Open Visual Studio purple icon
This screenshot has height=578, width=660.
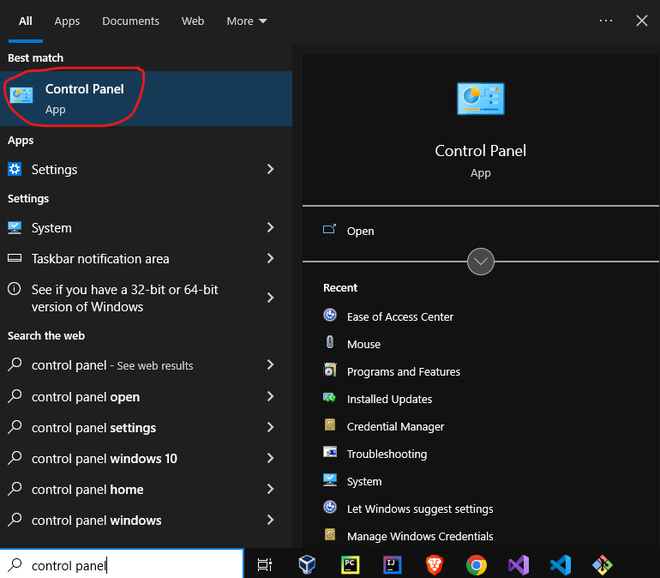pyautogui.click(x=518, y=565)
